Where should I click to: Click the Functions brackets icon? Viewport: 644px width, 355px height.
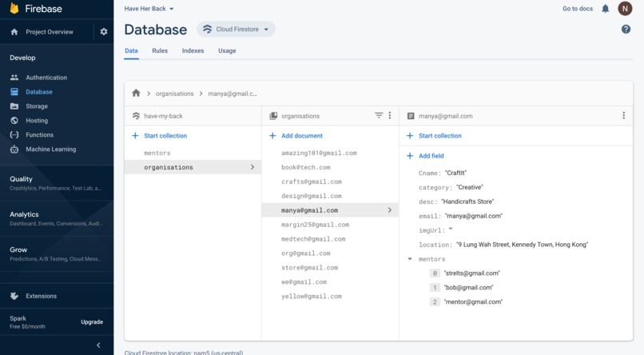pos(14,135)
